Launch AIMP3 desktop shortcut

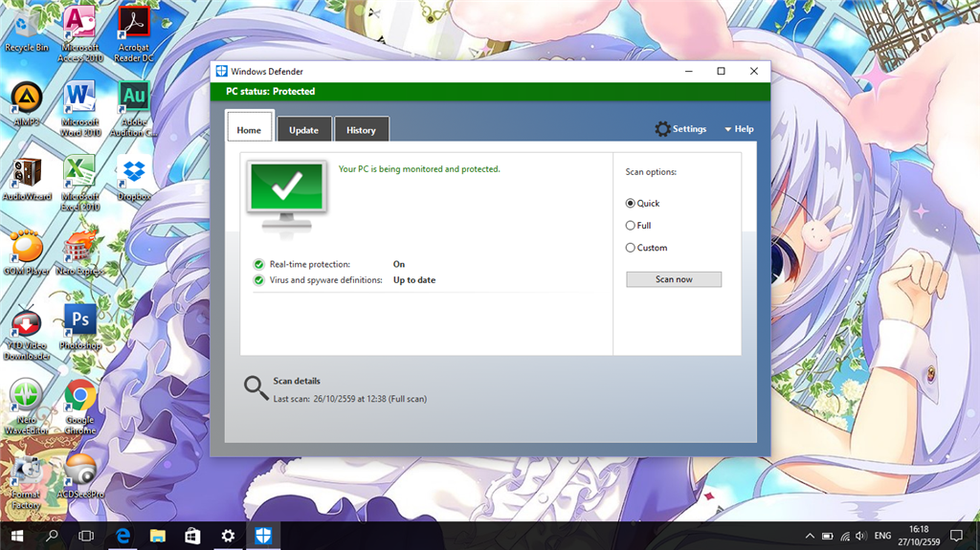tap(26, 103)
